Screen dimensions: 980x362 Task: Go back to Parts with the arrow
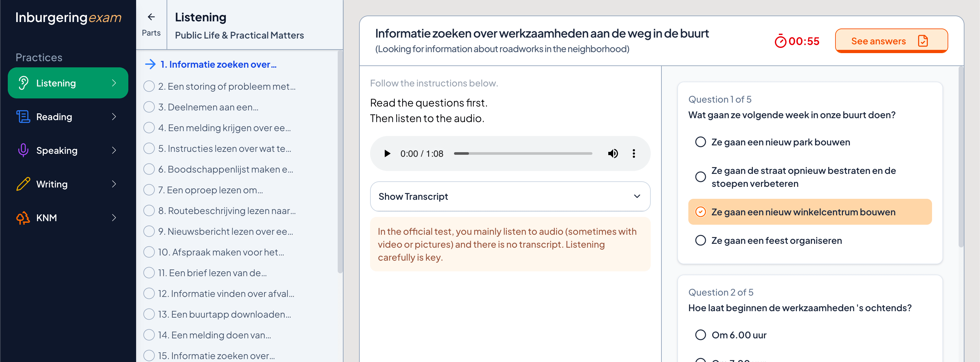[151, 17]
